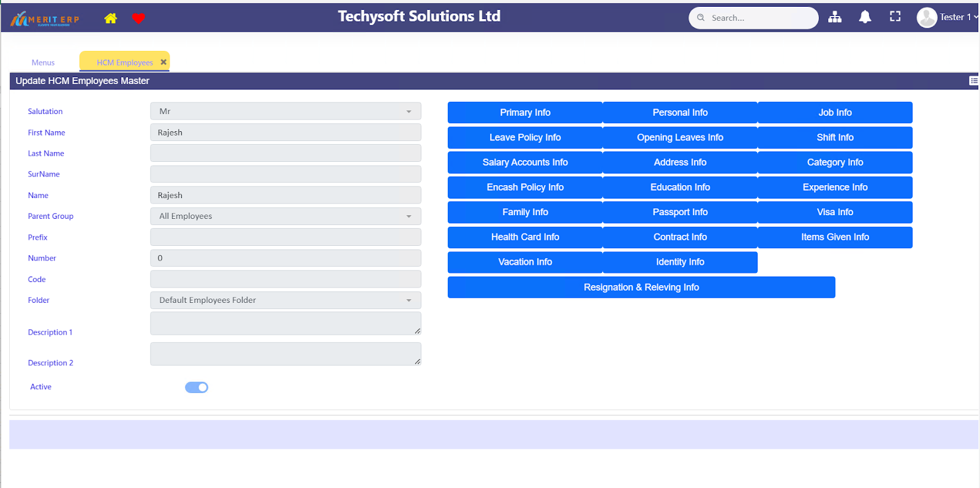Click the Name field containing Rajesh
Screen dimensions: 980x488
(285, 195)
